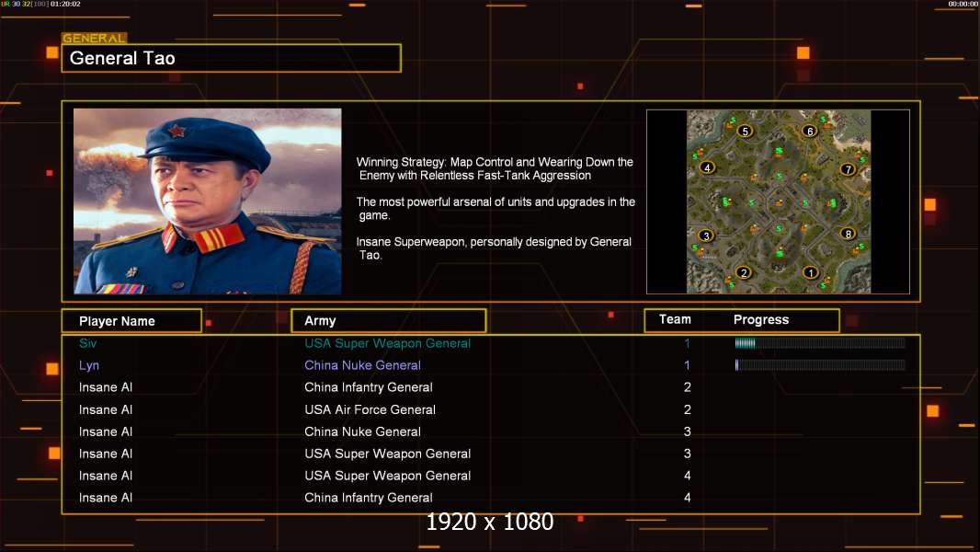Click USA Air Force General army entry

point(370,409)
